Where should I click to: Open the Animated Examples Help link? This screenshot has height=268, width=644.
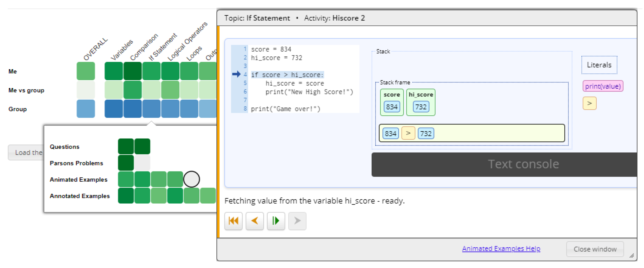501,249
